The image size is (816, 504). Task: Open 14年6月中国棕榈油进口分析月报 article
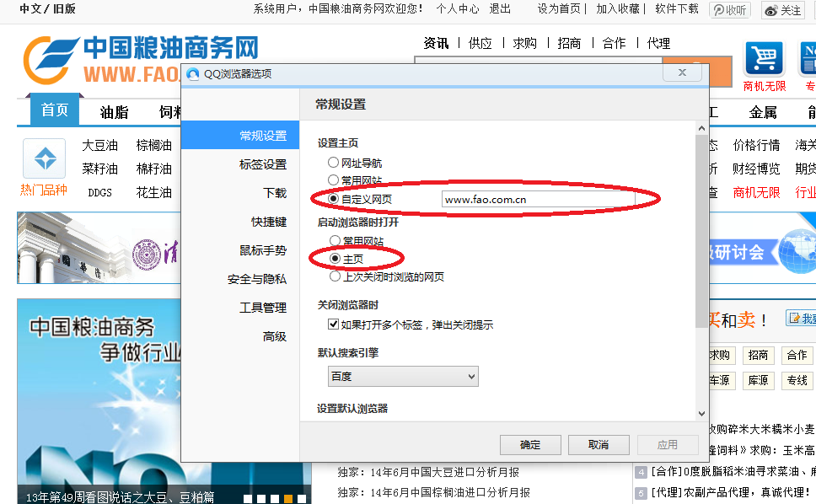[x=451, y=492]
